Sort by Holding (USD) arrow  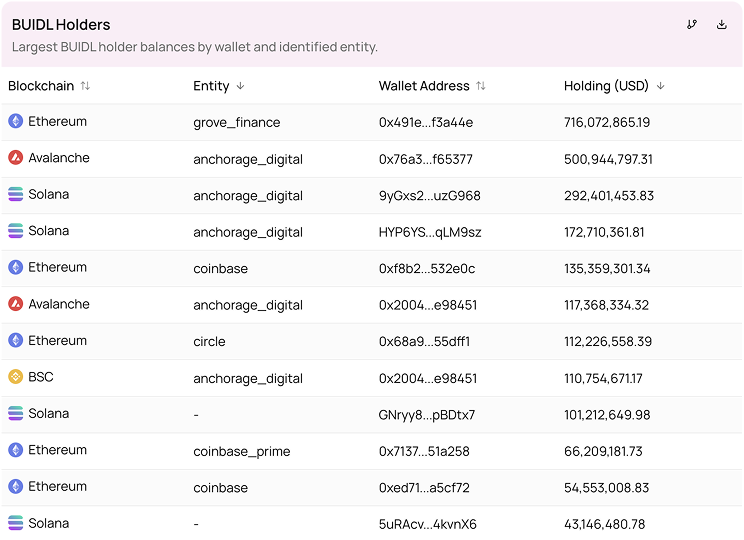[x=660, y=86]
